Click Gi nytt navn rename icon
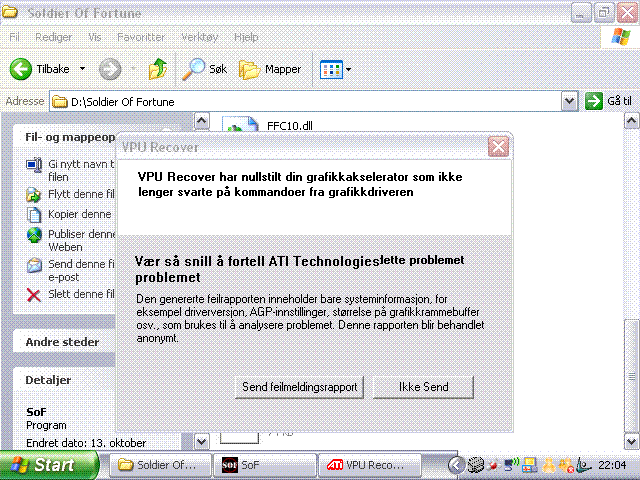 pyautogui.click(x=34, y=165)
